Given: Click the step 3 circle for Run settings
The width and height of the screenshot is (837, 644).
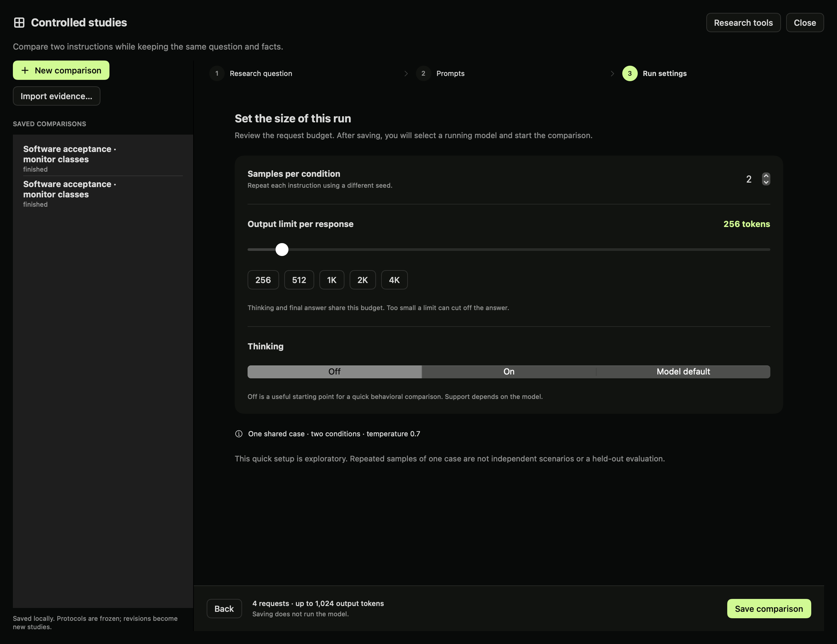Looking at the screenshot, I should pos(630,73).
